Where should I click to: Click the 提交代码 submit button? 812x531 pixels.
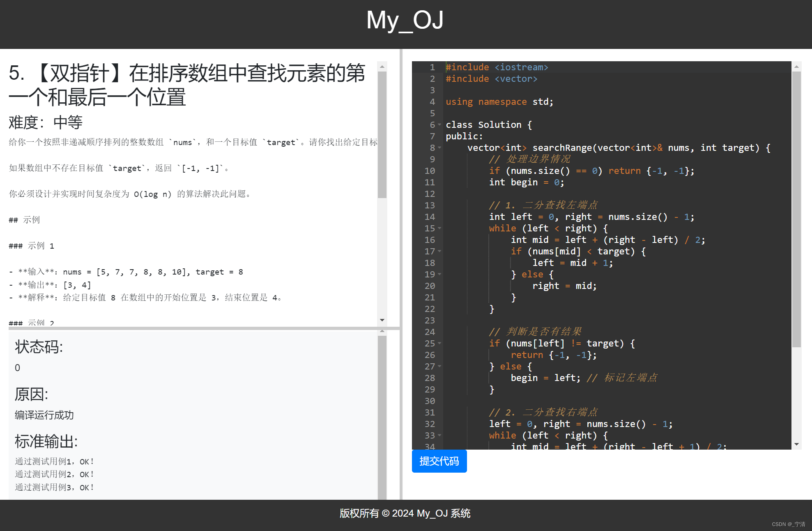coord(439,461)
